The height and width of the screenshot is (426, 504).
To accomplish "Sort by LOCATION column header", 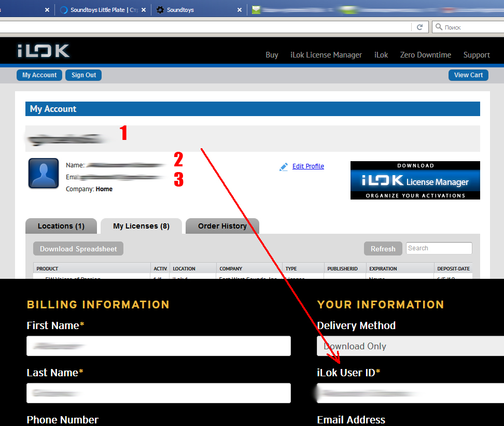I will (x=193, y=268).
